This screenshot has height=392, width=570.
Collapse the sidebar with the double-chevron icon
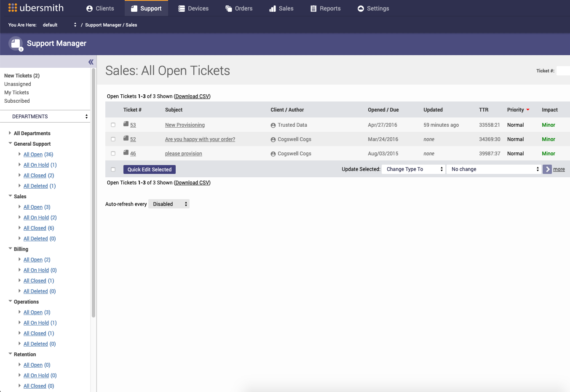[x=91, y=61]
